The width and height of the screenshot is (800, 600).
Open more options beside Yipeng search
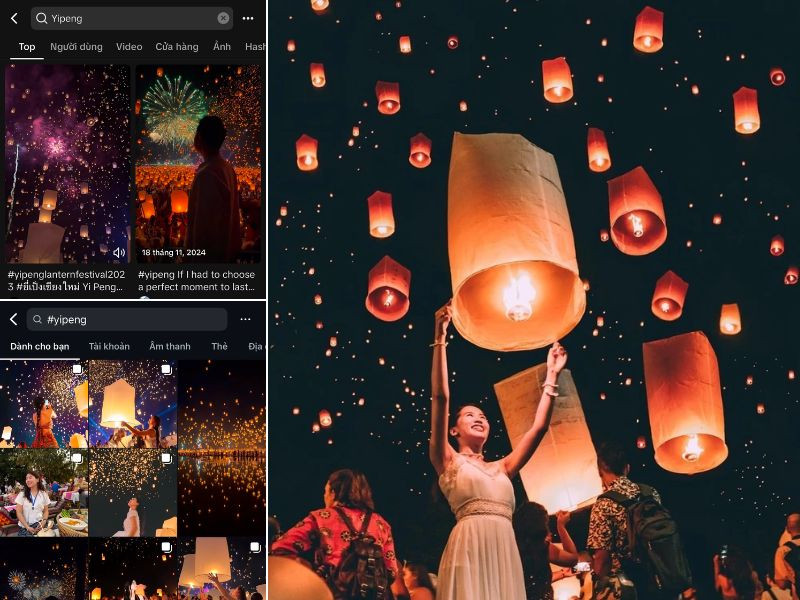pos(248,18)
